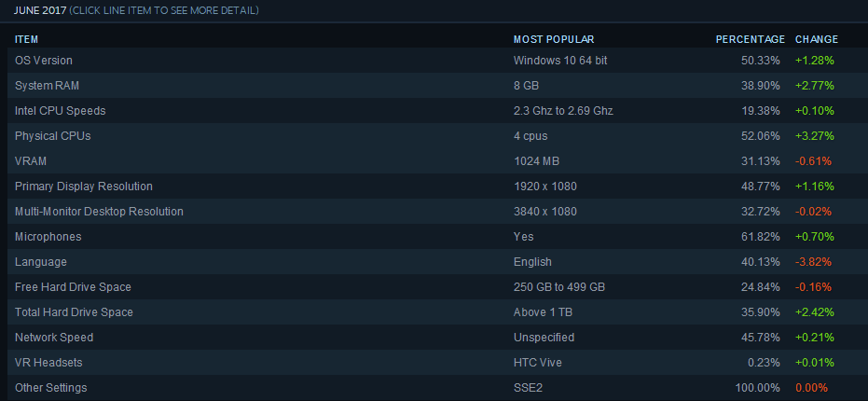The height and width of the screenshot is (401, 868).
Task: Expand the VRAM line item
Action: [31, 161]
